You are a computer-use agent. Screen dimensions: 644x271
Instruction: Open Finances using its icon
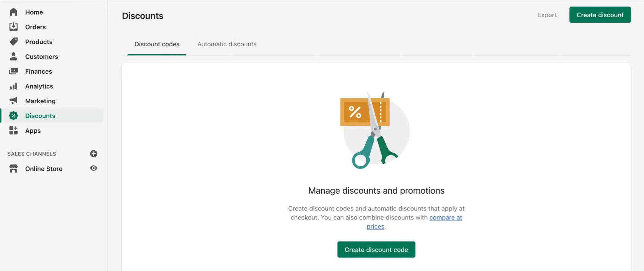(x=13, y=71)
